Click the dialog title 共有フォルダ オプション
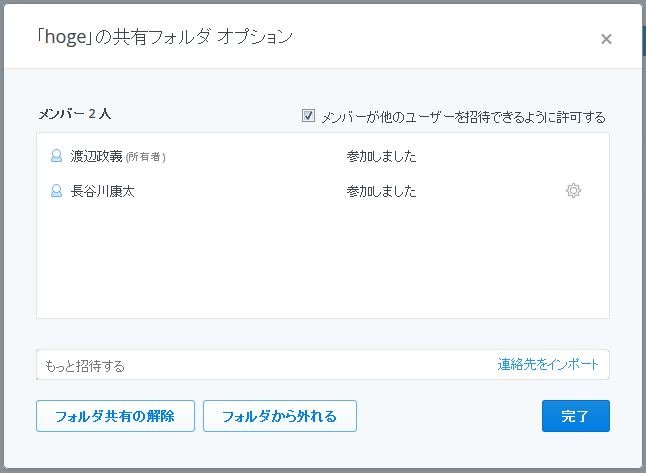This screenshot has height=473, width=646. pos(202,37)
